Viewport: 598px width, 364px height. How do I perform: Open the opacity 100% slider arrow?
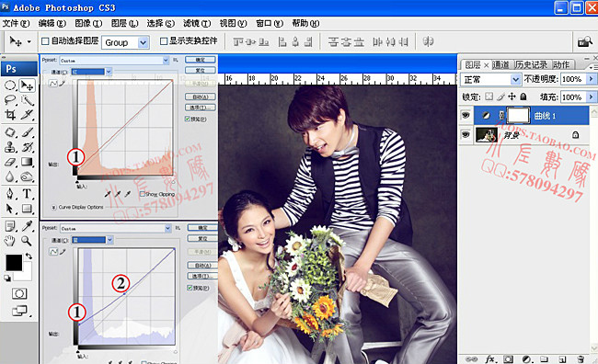pyautogui.click(x=591, y=79)
